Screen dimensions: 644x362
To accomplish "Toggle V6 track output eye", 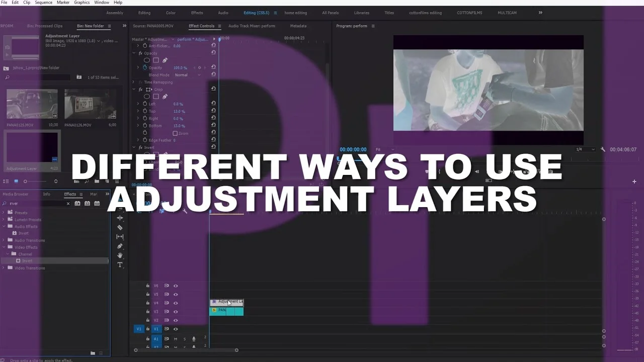I will [x=176, y=286].
